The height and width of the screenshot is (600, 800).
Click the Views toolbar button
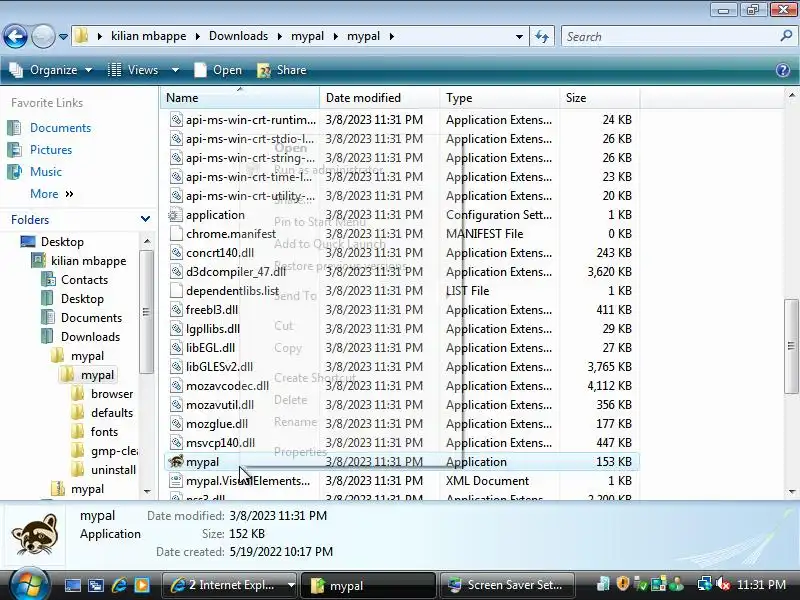(x=134, y=70)
